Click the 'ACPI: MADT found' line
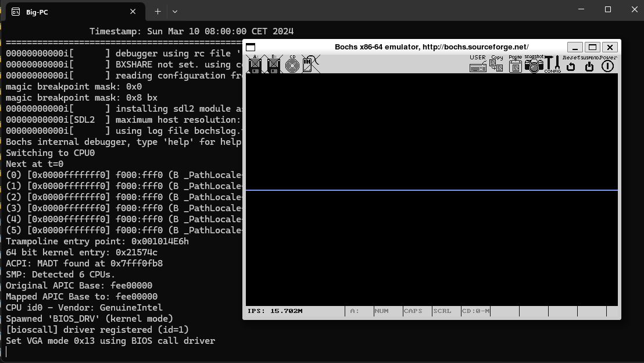The image size is (644, 363). point(84,264)
